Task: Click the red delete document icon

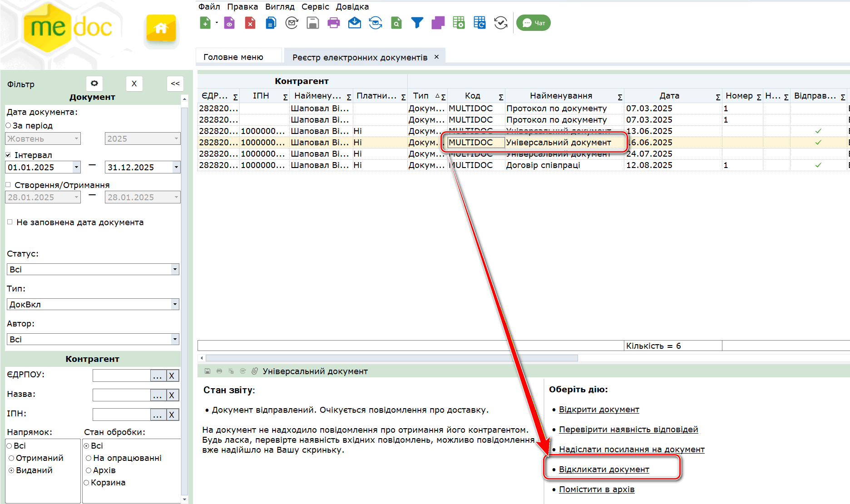Action: pyautogui.click(x=250, y=23)
